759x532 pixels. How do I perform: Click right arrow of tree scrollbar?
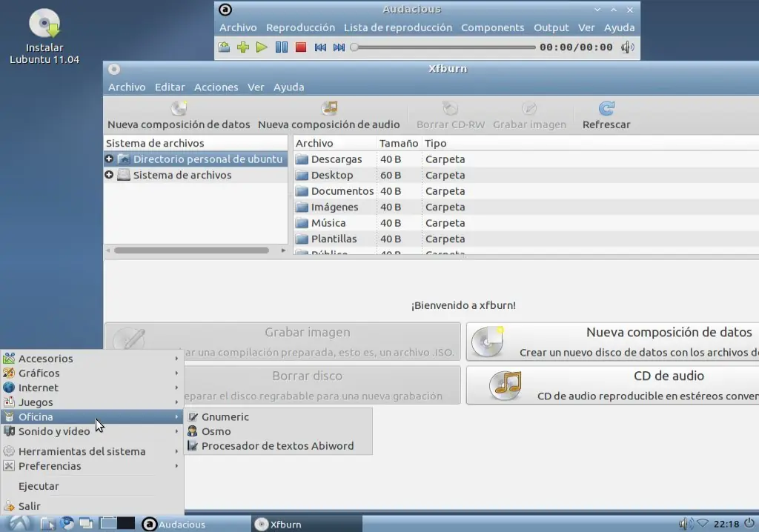283,250
